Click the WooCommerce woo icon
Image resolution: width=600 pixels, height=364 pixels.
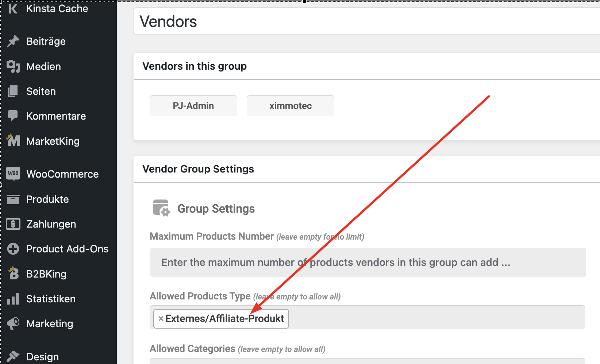13,174
